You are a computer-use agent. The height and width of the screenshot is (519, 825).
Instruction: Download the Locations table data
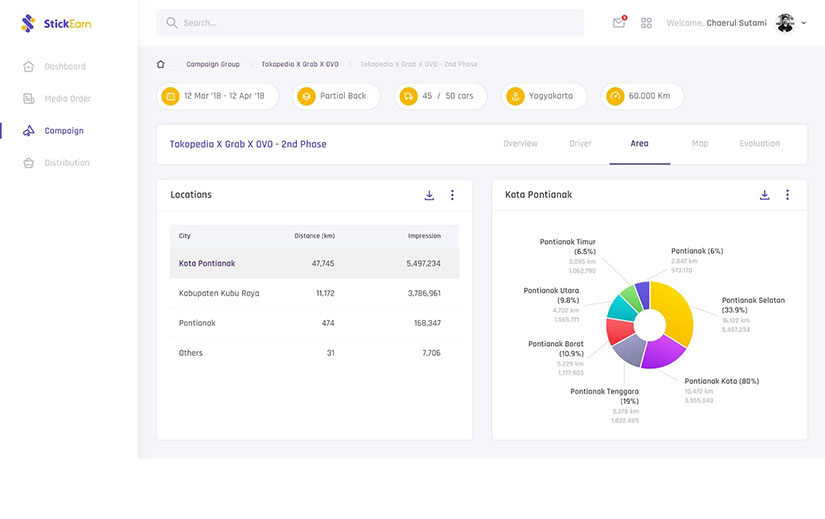tap(429, 195)
